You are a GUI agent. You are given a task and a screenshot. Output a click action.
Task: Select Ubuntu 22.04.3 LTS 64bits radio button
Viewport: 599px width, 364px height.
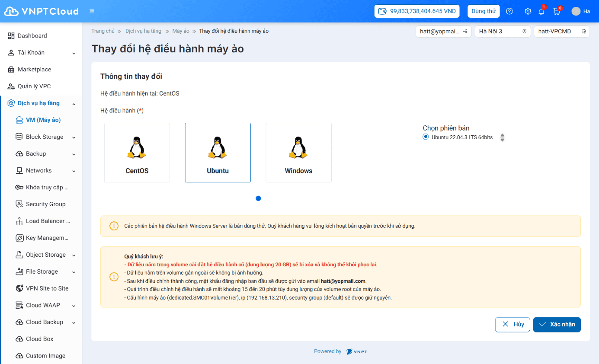[x=426, y=137]
